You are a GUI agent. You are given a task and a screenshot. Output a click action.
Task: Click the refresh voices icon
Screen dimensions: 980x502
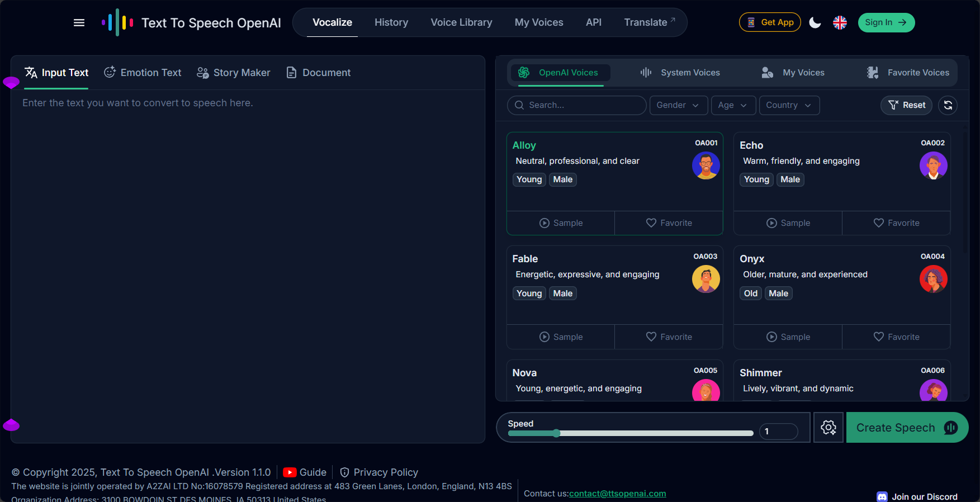click(x=948, y=105)
